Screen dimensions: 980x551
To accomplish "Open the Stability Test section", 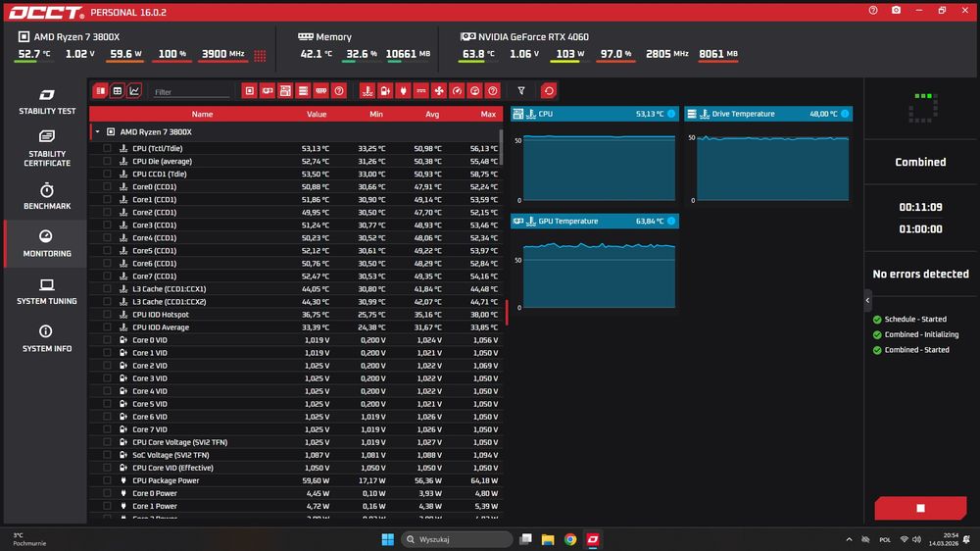I will pyautogui.click(x=46, y=101).
